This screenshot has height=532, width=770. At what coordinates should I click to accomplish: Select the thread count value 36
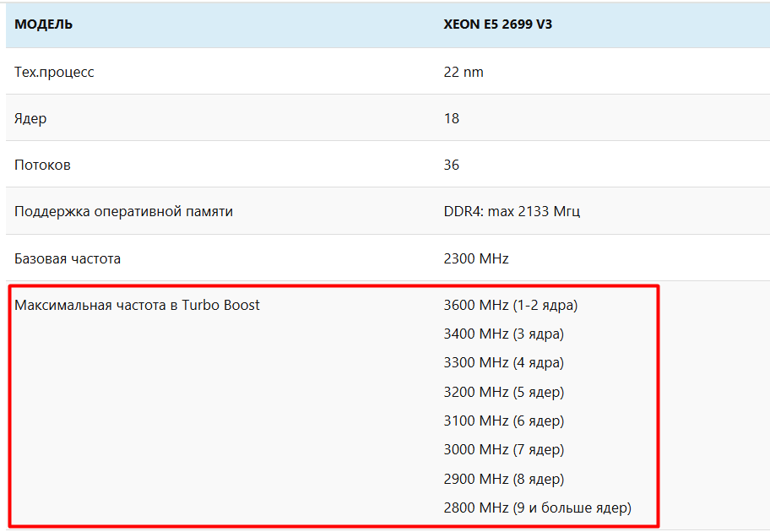point(452,165)
